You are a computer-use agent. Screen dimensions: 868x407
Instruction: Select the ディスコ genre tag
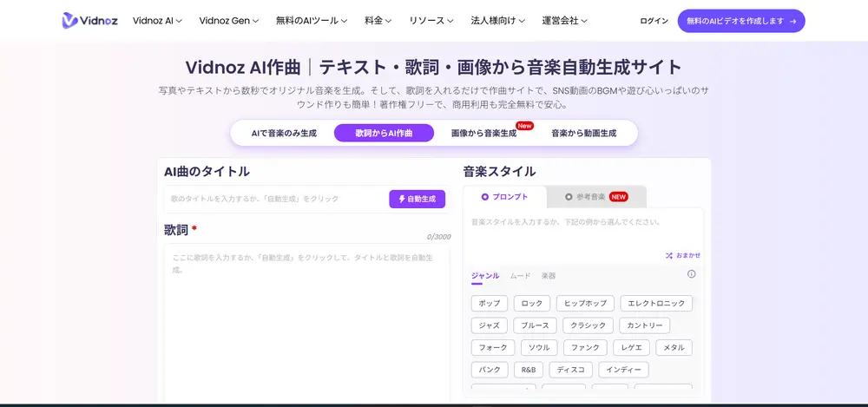pos(571,370)
